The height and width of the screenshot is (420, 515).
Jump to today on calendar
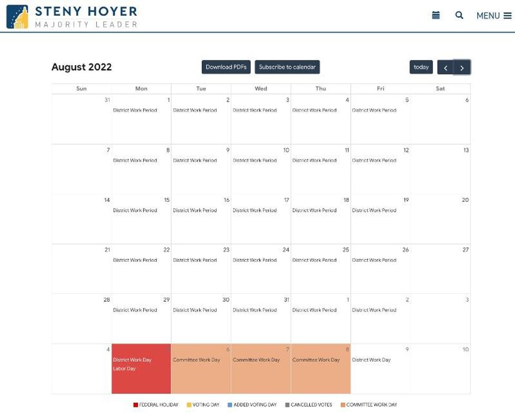click(421, 67)
